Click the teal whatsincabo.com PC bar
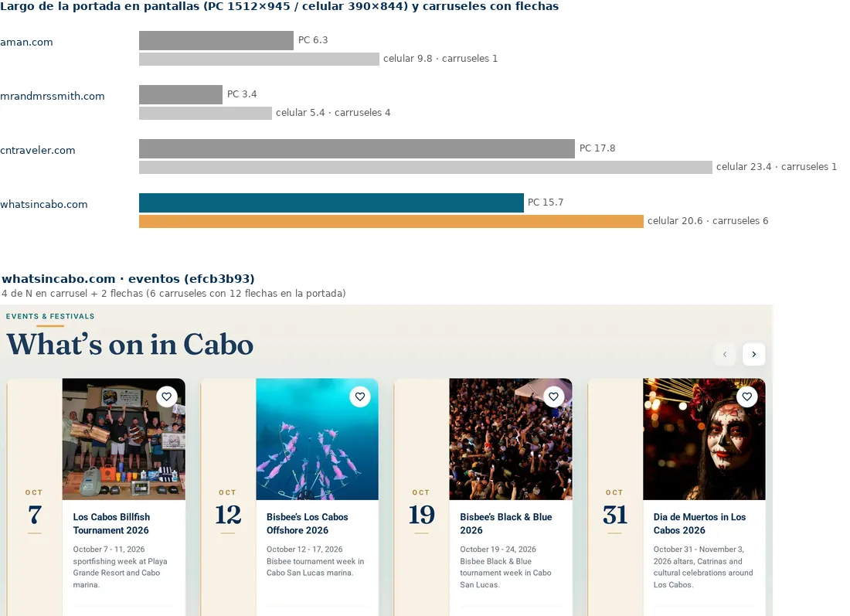 pos(331,202)
